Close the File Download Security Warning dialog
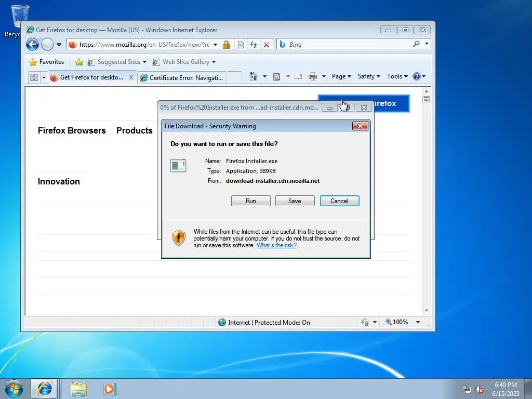Image resolution: width=532 pixels, height=399 pixels. point(360,126)
